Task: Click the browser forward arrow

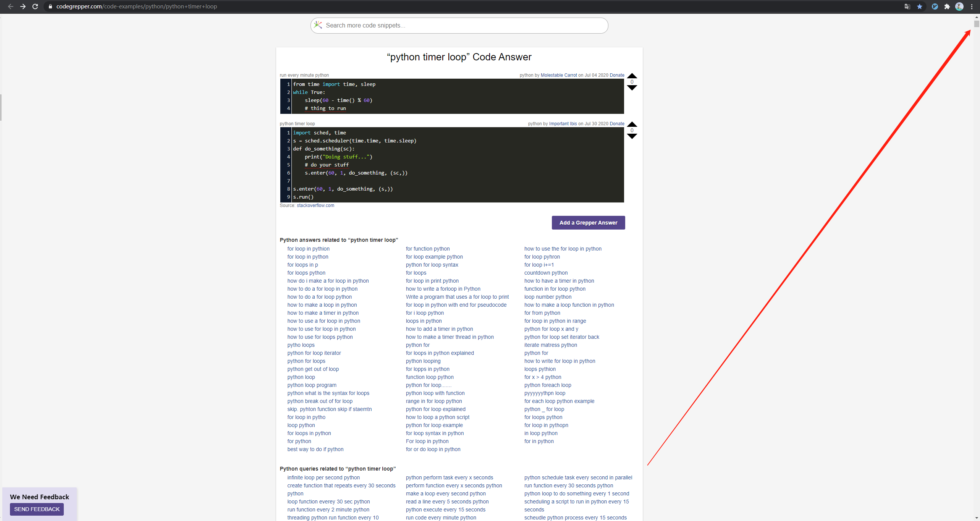Action: coord(23,6)
